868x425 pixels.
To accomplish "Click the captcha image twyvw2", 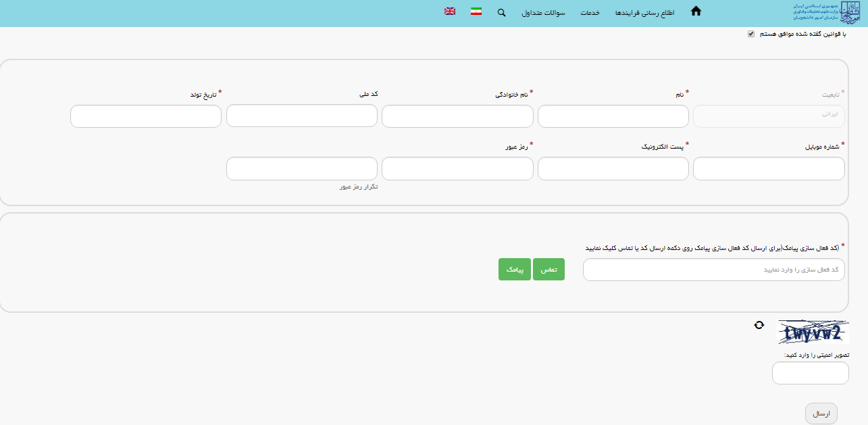I will (813, 332).
